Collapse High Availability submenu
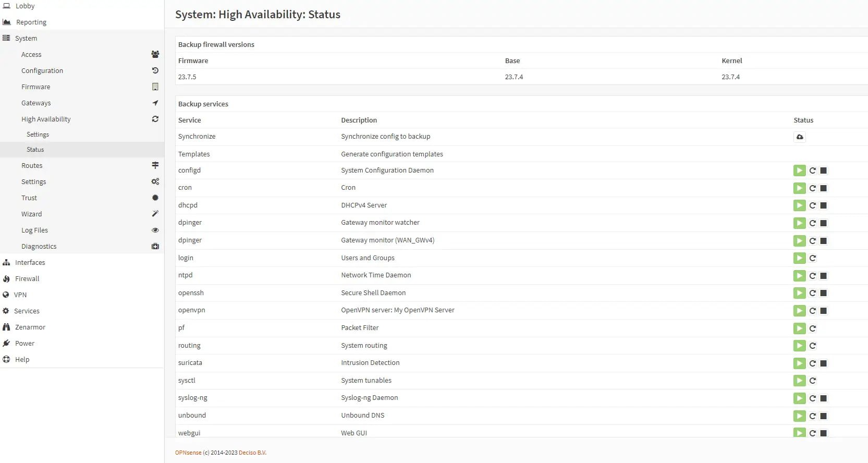This screenshot has height=463, width=868. click(82, 119)
